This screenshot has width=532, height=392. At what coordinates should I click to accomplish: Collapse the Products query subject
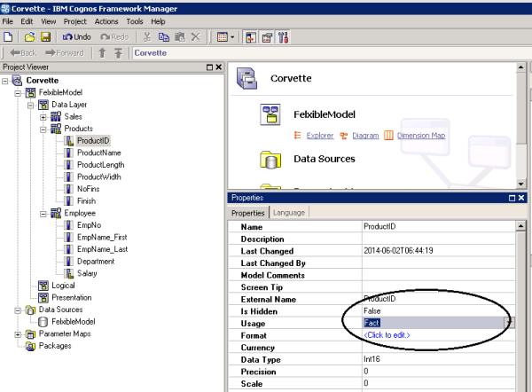point(43,129)
